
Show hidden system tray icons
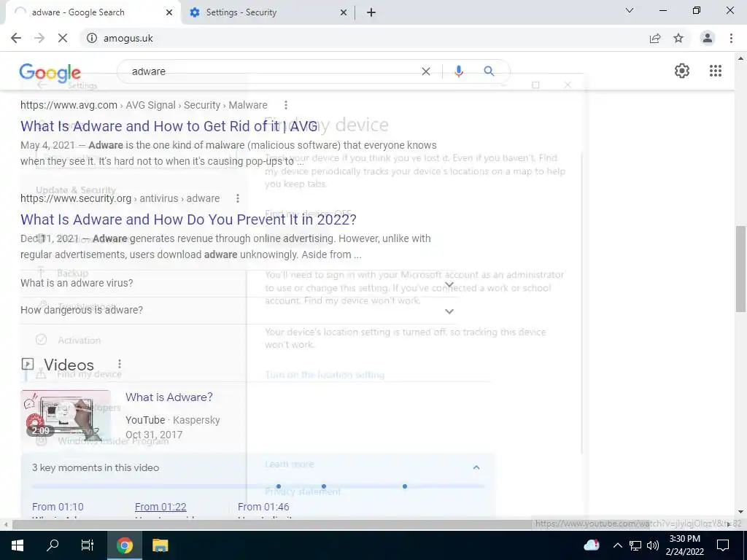click(x=617, y=545)
